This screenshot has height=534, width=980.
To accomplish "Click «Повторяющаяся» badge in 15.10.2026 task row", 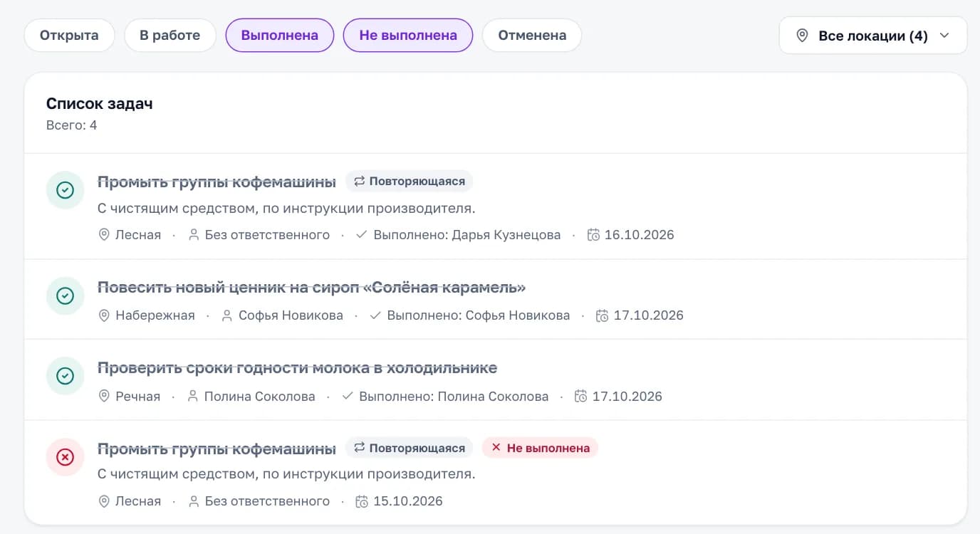I will pyautogui.click(x=410, y=448).
